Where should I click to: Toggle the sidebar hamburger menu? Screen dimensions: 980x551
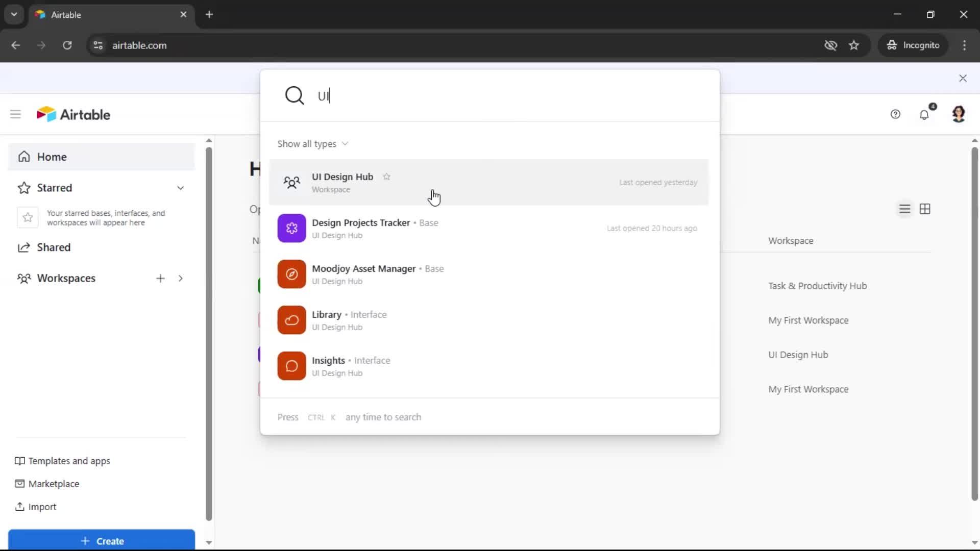click(x=15, y=114)
